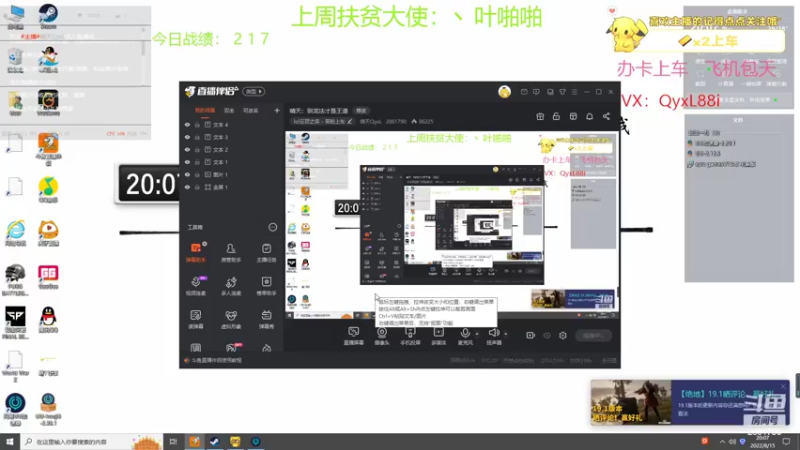Switch to the second scene tab
Viewport: 800px width, 450px height.
pos(229,110)
